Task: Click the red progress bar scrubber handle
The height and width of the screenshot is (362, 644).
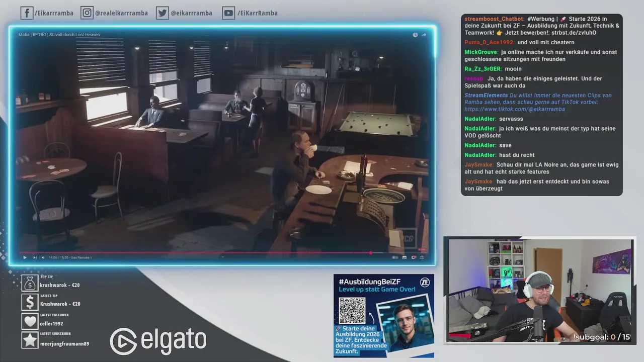Action: (x=371, y=253)
